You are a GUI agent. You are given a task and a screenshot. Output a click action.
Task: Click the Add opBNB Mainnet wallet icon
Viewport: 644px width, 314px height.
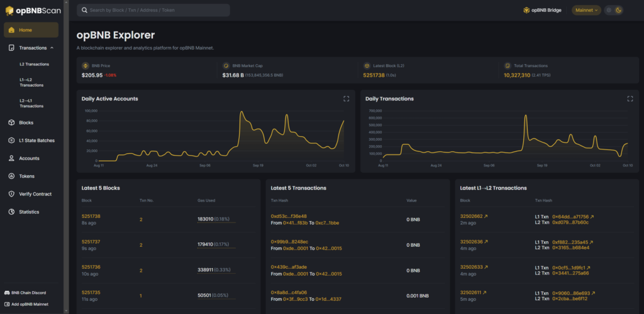coord(7,304)
